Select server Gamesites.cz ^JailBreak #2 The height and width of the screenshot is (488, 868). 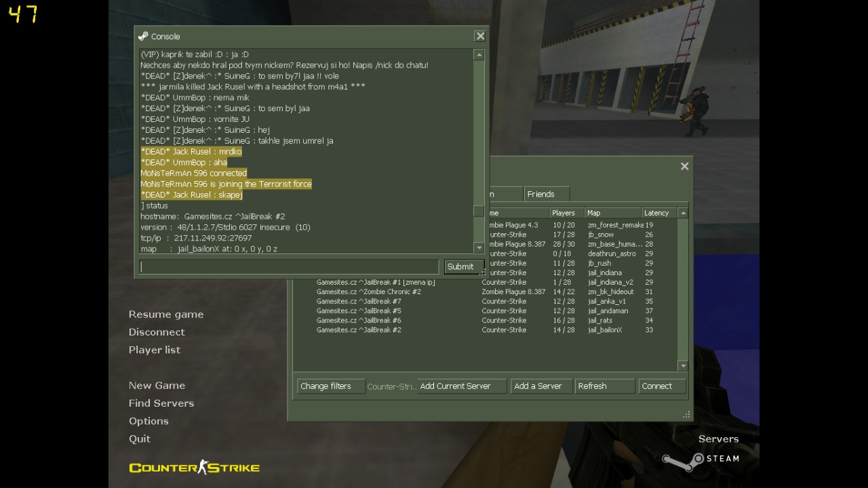tap(485, 330)
